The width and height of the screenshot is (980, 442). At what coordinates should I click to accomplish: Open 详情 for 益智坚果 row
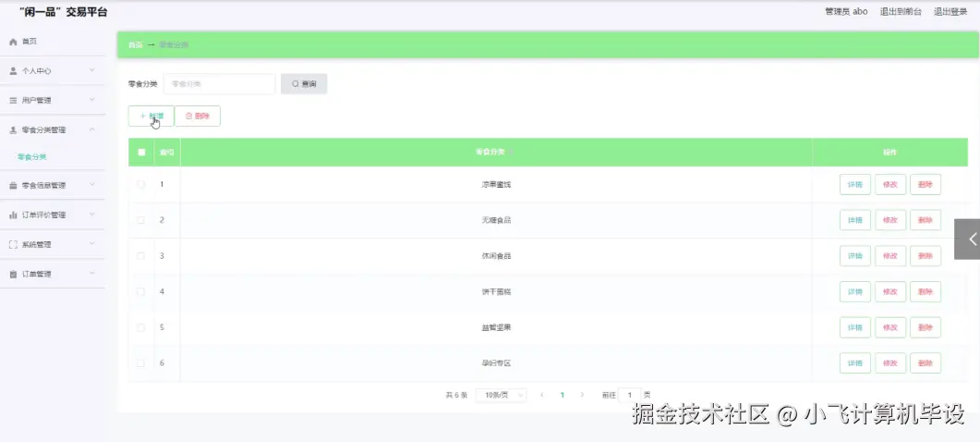(x=855, y=327)
